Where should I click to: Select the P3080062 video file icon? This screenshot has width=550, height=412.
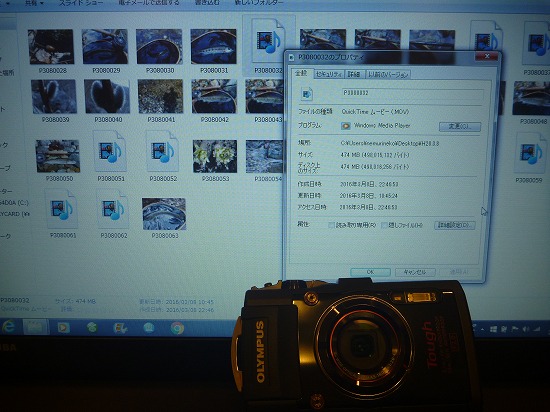pyautogui.click(x=113, y=209)
